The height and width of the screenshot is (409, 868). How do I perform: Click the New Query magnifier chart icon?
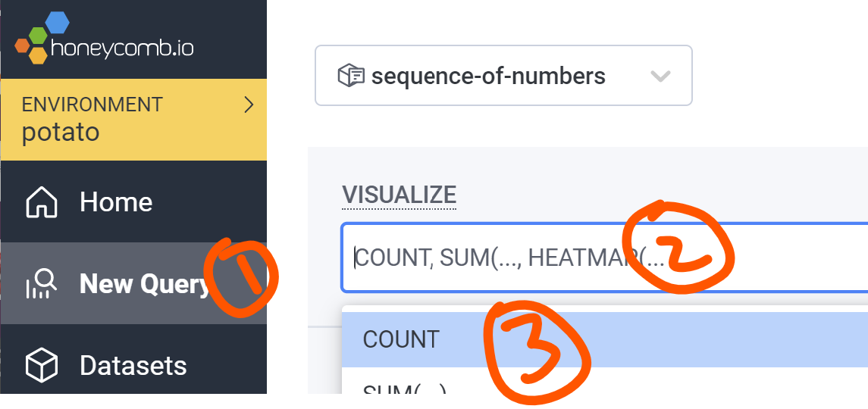coord(42,283)
